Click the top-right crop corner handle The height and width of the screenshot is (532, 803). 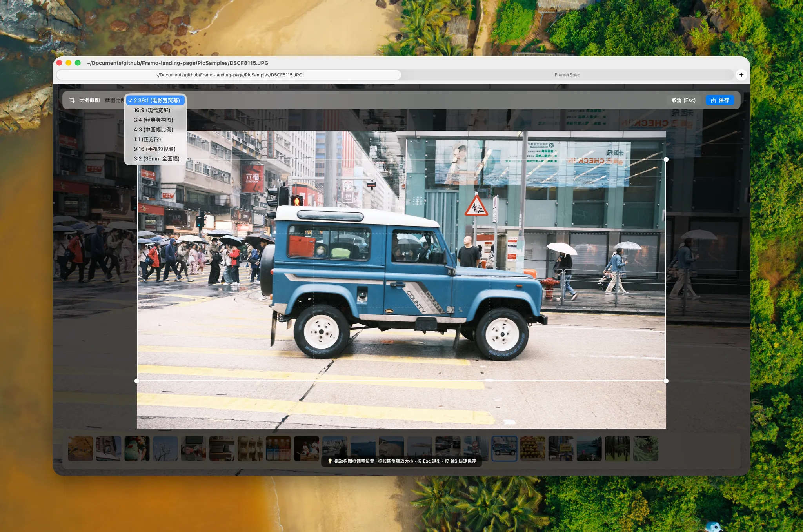click(x=666, y=160)
